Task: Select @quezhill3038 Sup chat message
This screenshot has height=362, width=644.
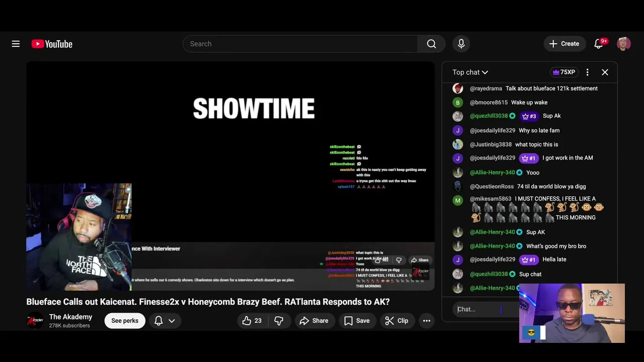Action: click(529, 274)
